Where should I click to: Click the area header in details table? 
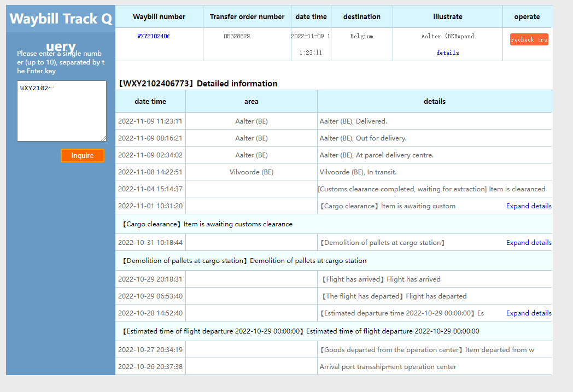click(251, 101)
